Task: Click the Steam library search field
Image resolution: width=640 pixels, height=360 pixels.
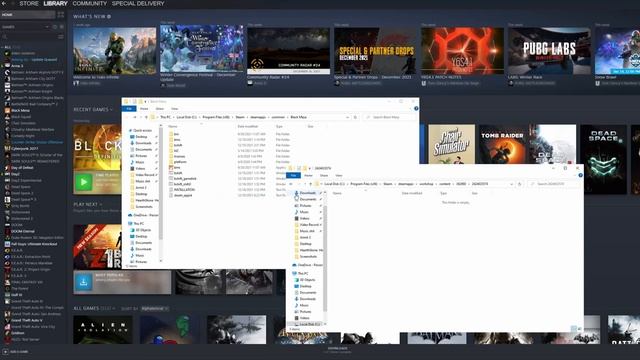Action: point(29,37)
